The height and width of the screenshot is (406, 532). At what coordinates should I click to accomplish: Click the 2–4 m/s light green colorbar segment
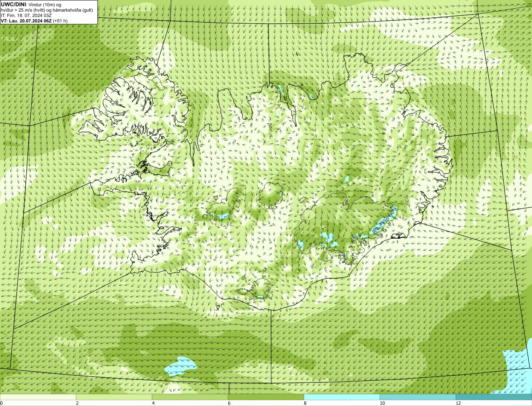point(114,397)
